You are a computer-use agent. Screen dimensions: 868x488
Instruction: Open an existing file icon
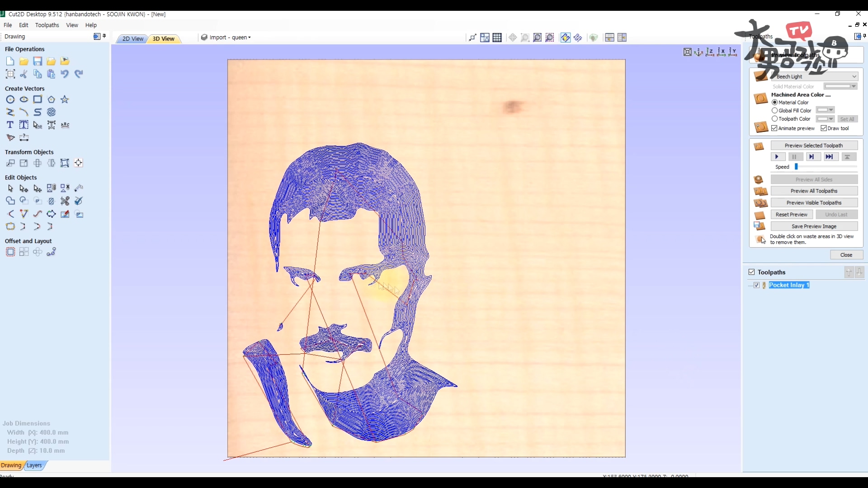[24, 61]
